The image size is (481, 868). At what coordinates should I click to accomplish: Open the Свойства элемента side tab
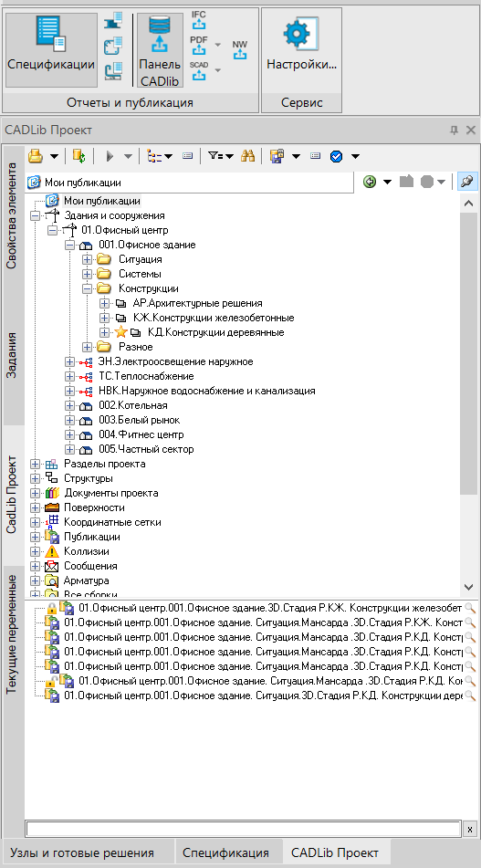pos(12,216)
